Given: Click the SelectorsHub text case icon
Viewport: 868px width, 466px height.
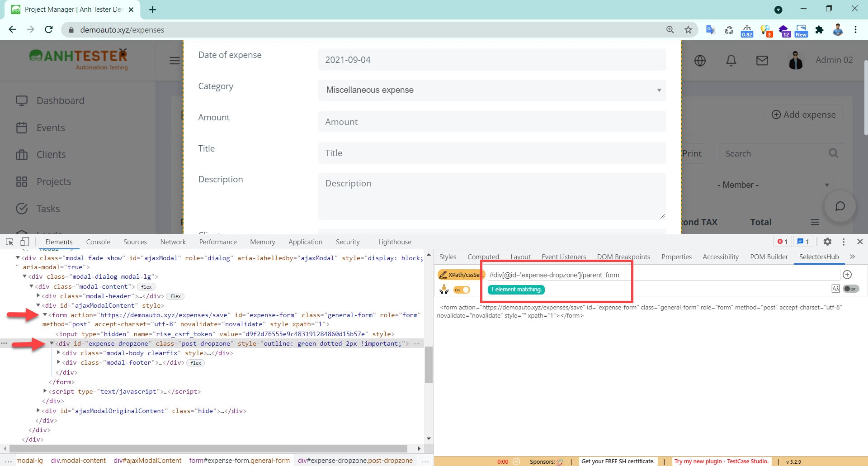Looking at the screenshot, I should [x=835, y=289].
